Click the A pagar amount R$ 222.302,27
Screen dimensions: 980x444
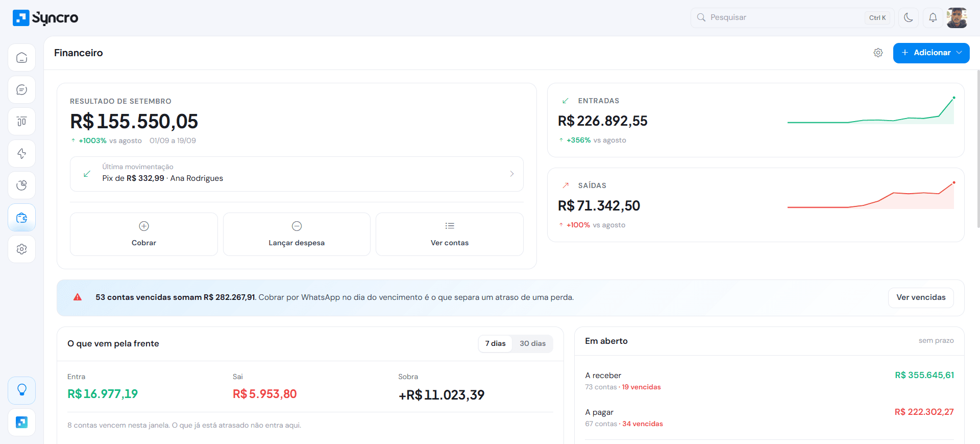coord(924,412)
